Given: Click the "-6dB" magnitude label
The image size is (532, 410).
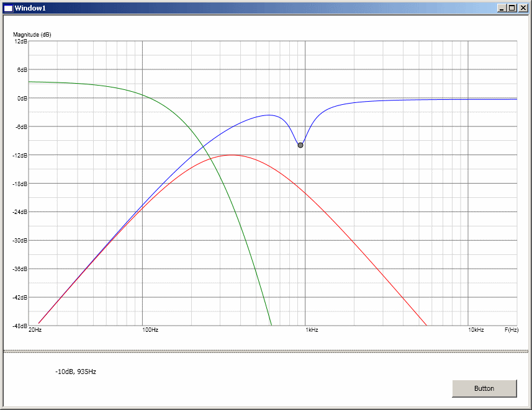Looking at the screenshot, I should [21, 127].
